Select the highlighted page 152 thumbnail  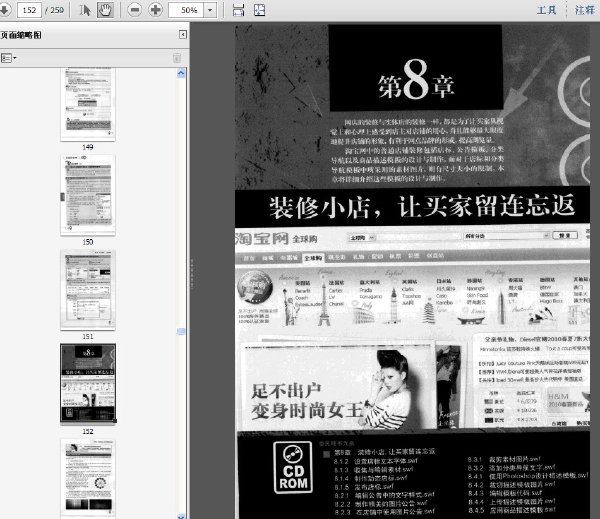tap(88, 384)
